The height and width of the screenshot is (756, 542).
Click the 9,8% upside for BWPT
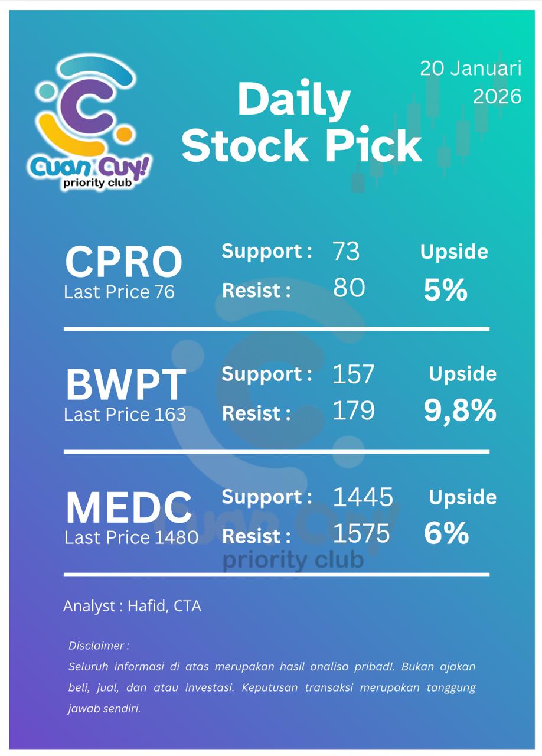pos(460,411)
